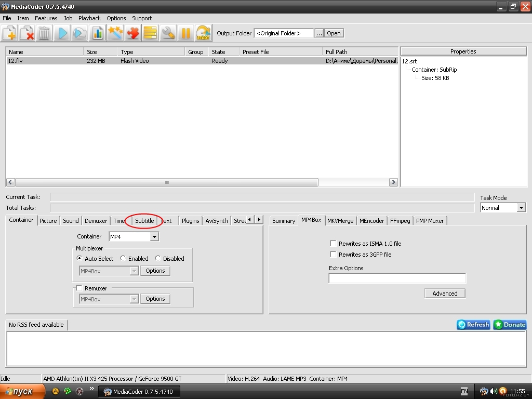Click the orange tray icon near clock
The width and height of the screenshot is (532, 399).
point(503,391)
